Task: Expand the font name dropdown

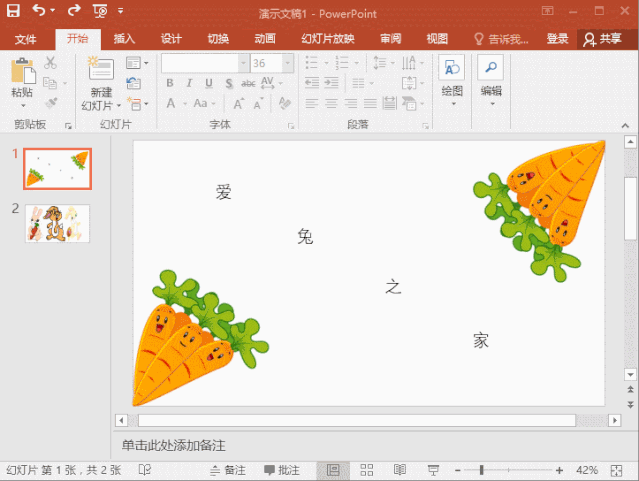Action: click(x=243, y=62)
